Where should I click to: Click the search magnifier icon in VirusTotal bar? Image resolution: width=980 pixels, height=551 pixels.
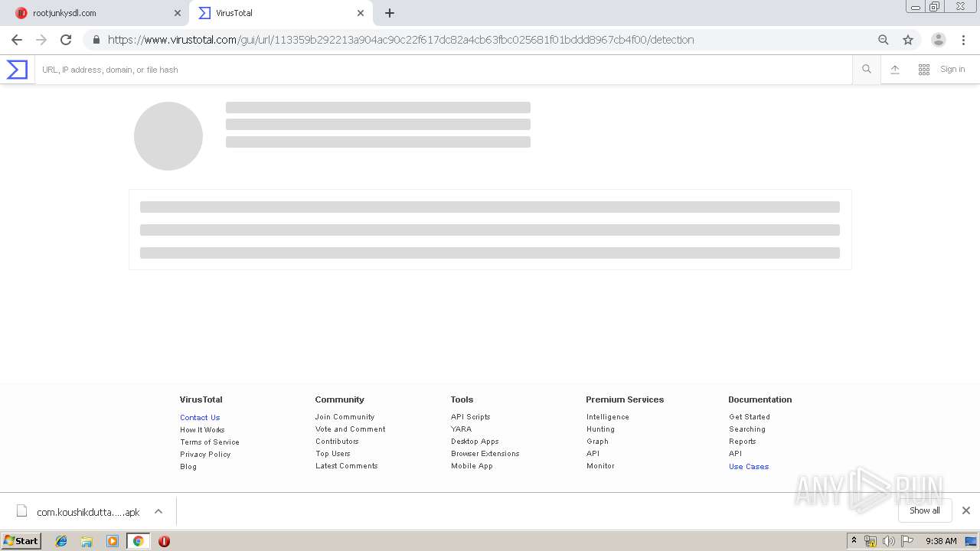coord(867,70)
